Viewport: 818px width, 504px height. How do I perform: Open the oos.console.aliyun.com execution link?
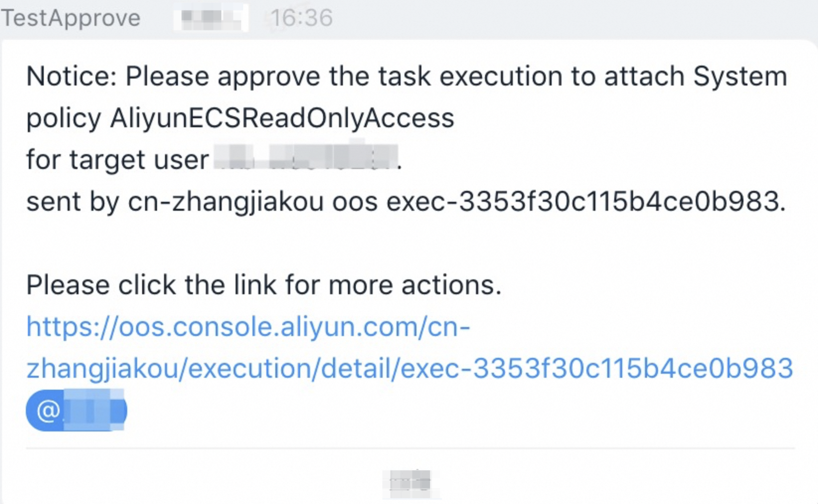tap(409, 347)
